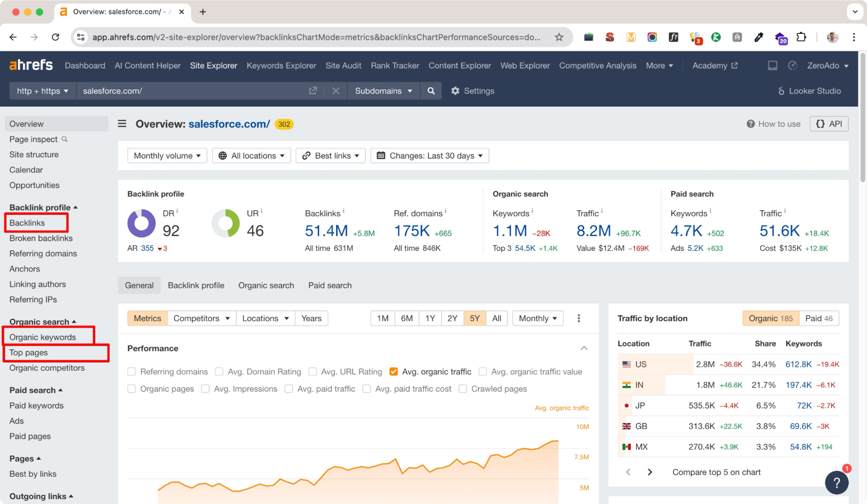The width and height of the screenshot is (867, 504).
Task: Click Looker Studio link
Action: point(809,91)
